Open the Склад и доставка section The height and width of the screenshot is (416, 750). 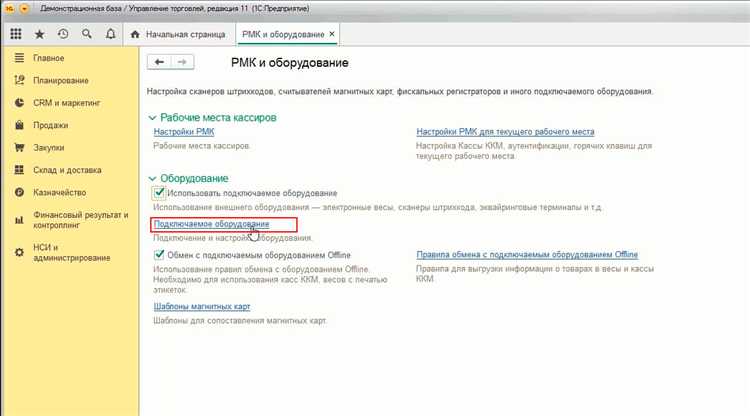pos(67,170)
